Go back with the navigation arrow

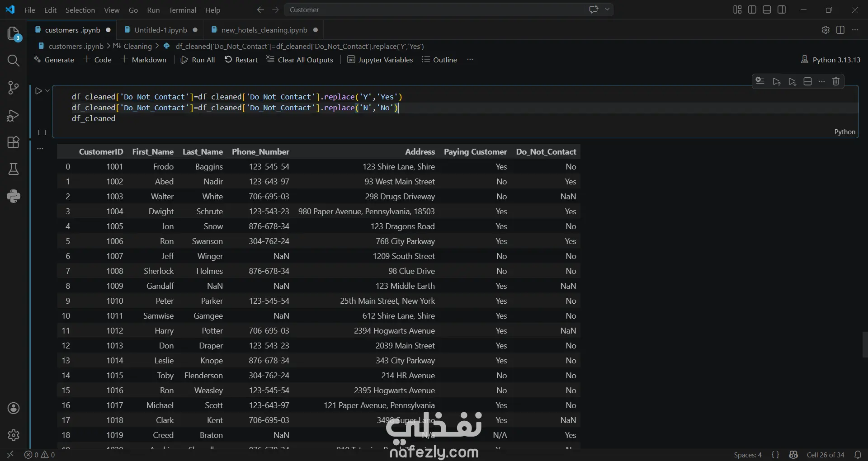pos(260,9)
